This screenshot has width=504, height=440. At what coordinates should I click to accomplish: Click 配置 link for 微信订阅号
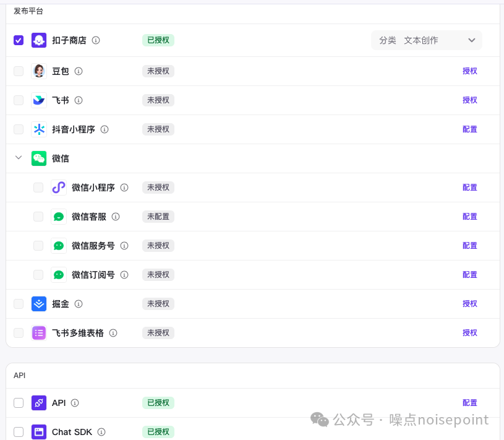pyautogui.click(x=469, y=275)
